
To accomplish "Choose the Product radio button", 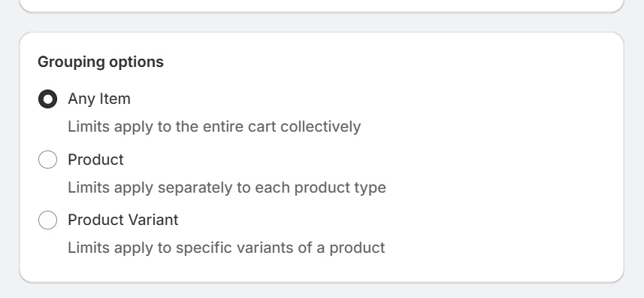I will point(47,160).
